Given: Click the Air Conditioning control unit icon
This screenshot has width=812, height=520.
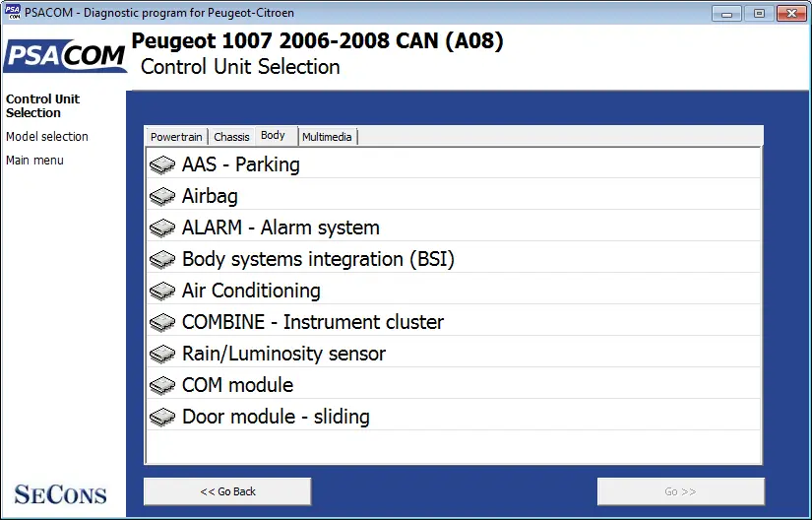Looking at the screenshot, I should coord(162,292).
